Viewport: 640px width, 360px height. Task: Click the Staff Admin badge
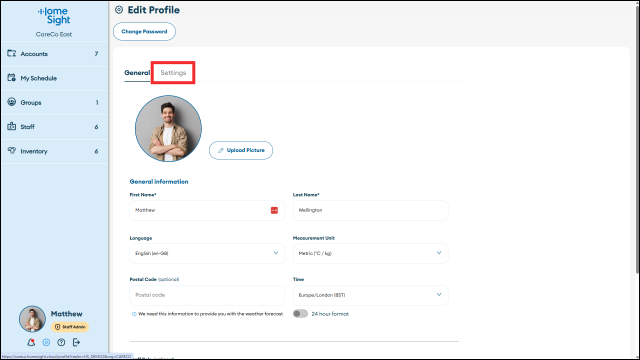coord(70,327)
